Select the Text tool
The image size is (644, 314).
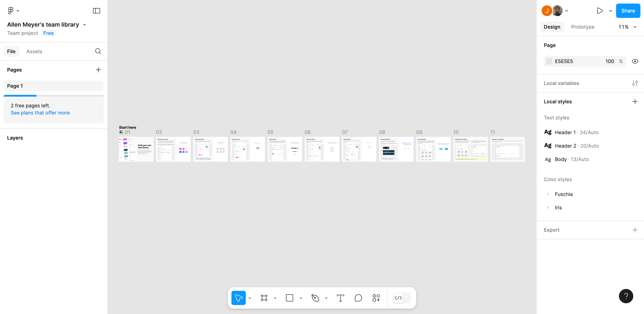[340, 298]
